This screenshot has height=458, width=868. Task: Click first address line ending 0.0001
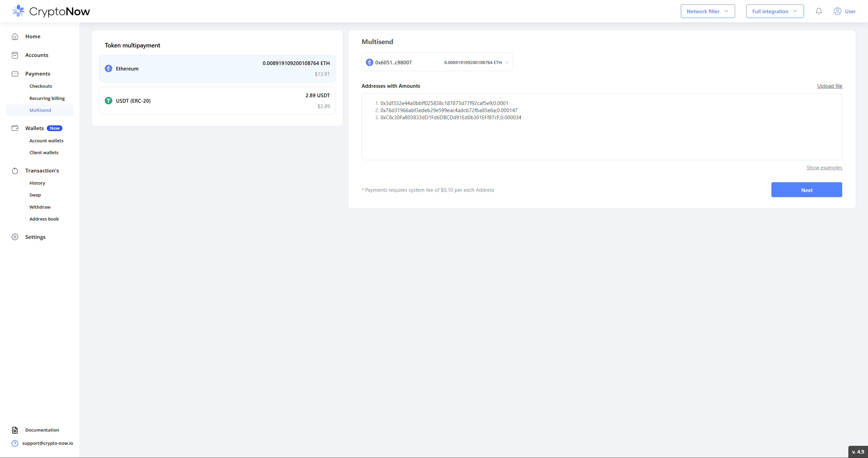[x=444, y=103]
